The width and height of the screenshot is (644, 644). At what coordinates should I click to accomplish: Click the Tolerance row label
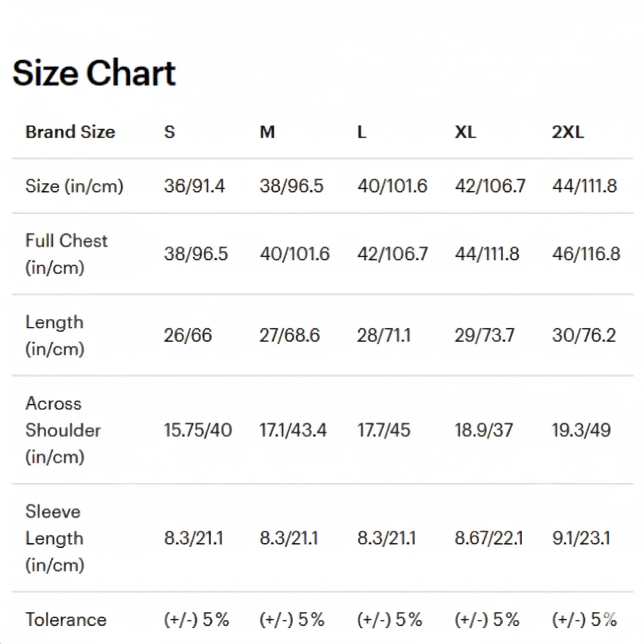click(x=66, y=619)
